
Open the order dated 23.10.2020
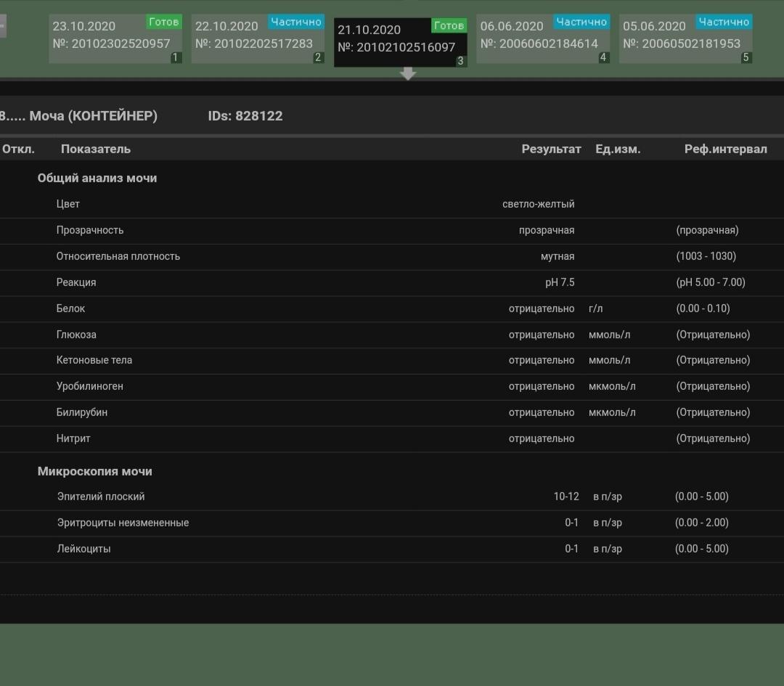pyautogui.click(x=111, y=38)
